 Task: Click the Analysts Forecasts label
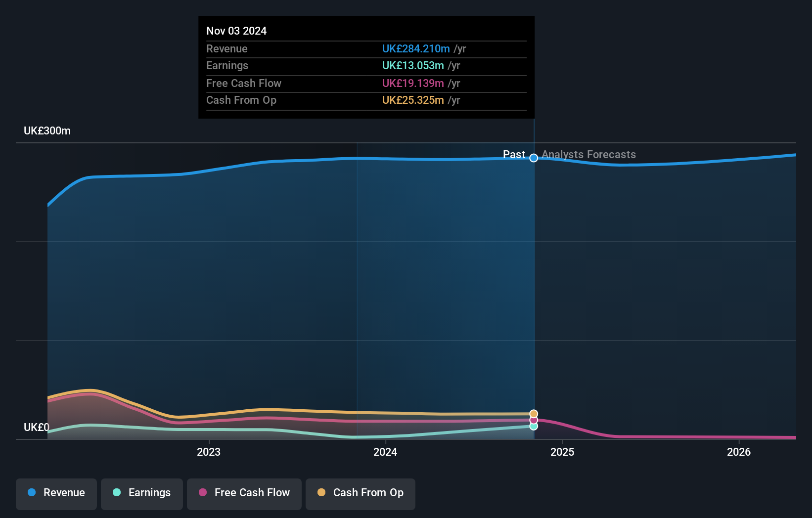tap(588, 154)
